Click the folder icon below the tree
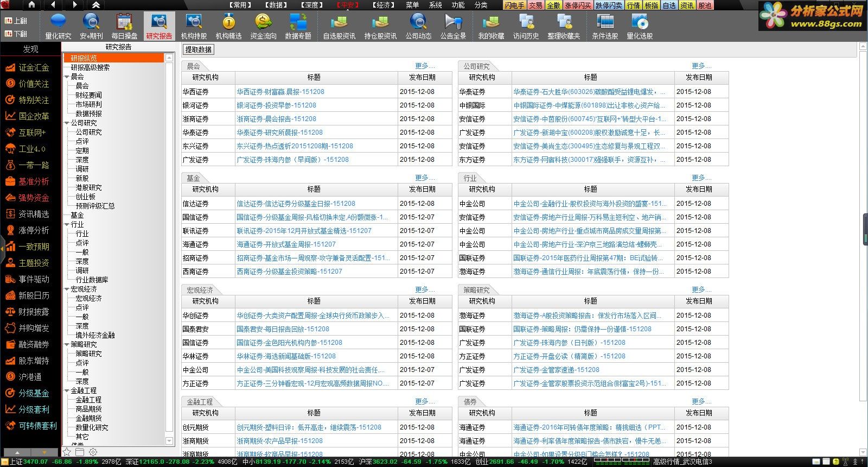 [x=80, y=452]
